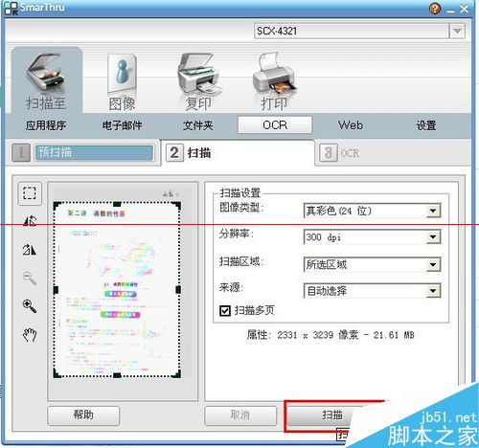The width and height of the screenshot is (479, 448).
Task: Click the top-middle selection handle in preview
Action: pos(117,204)
